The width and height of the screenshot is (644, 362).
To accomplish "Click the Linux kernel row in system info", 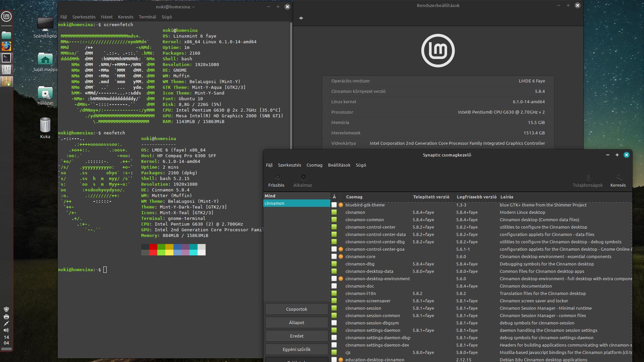I will coord(438,102).
